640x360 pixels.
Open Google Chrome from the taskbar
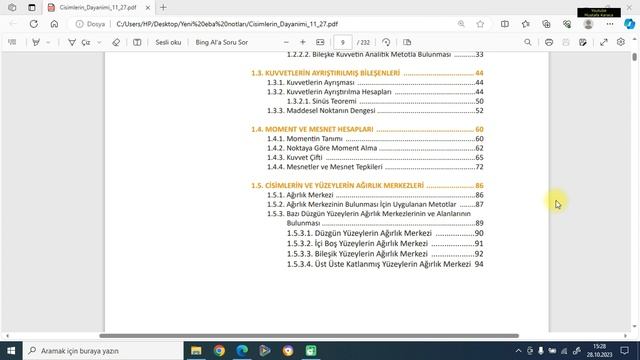point(219,351)
